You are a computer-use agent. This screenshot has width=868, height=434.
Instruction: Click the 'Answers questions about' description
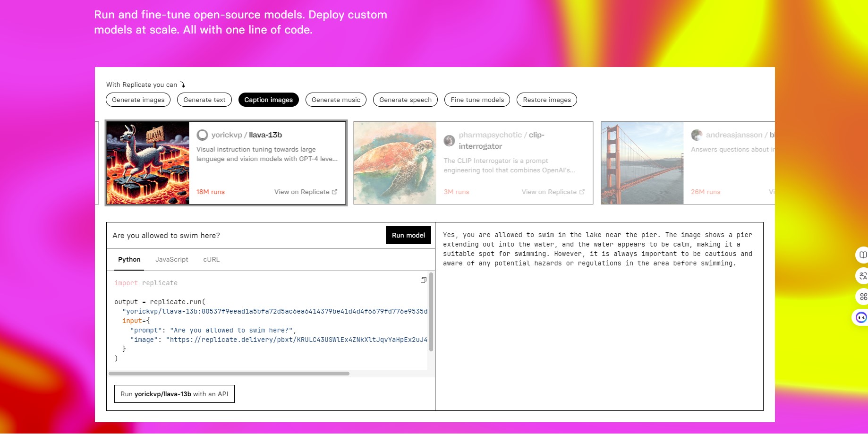(732, 149)
